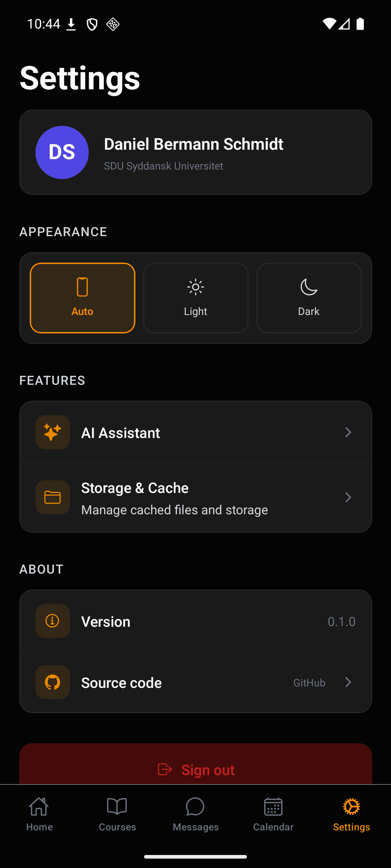Screen dimensions: 391x868
Task: Tap the Daniel Bermann Schmidt profile name
Action: coord(193,144)
